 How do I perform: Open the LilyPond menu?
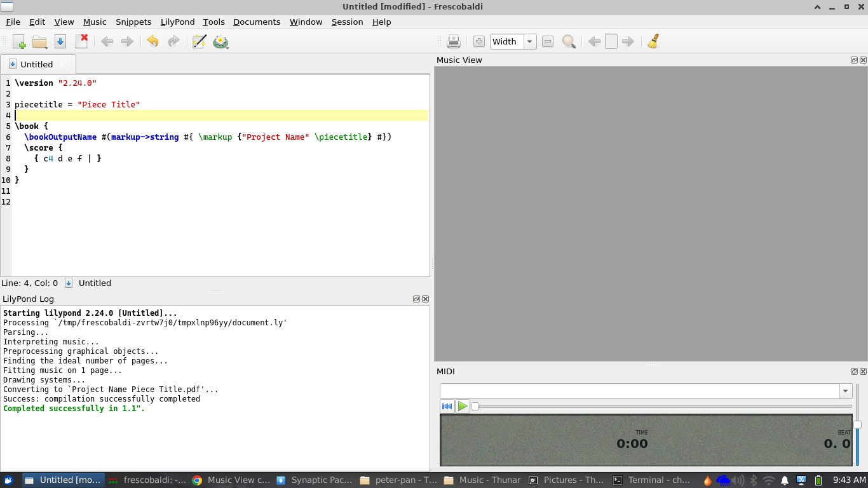[x=177, y=22]
